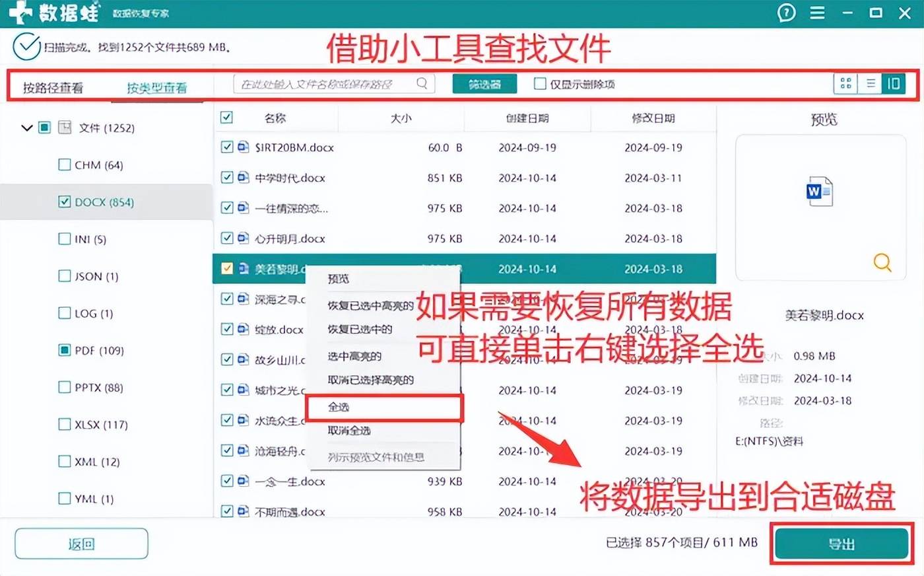Select the INI (5) tree item

click(x=90, y=239)
